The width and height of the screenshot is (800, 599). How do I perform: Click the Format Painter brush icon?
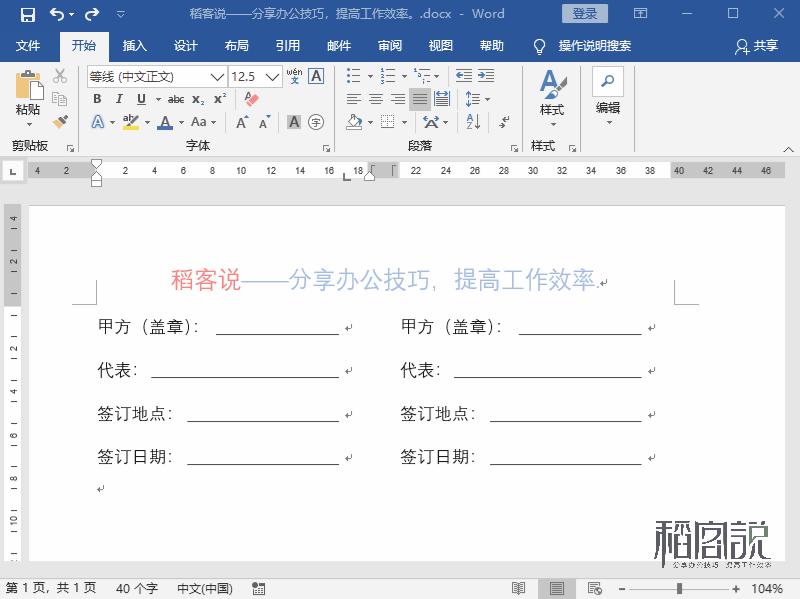point(60,121)
